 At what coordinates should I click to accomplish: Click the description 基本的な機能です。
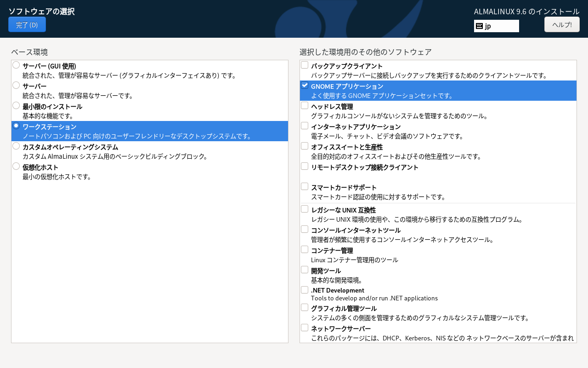tap(48, 116)
